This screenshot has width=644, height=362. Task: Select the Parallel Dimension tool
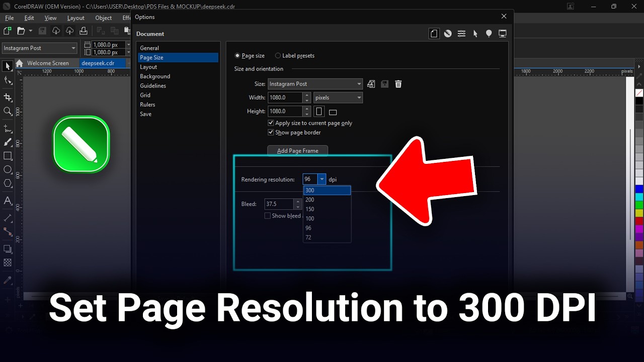[x=8, y=218]
